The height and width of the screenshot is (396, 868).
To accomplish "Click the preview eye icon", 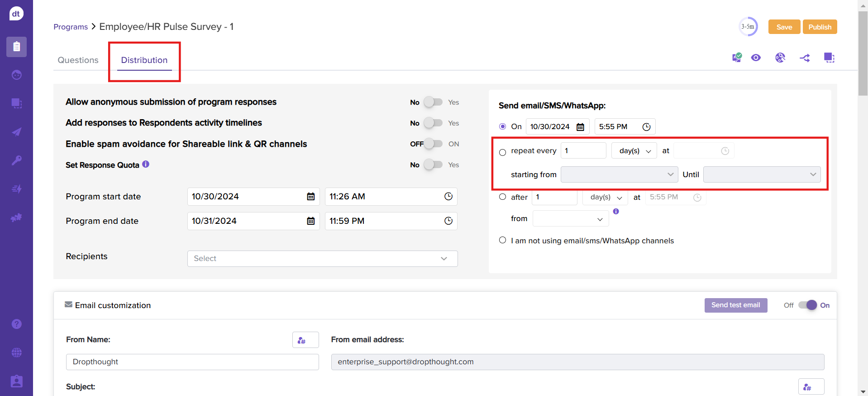I will tap(756, 58).
